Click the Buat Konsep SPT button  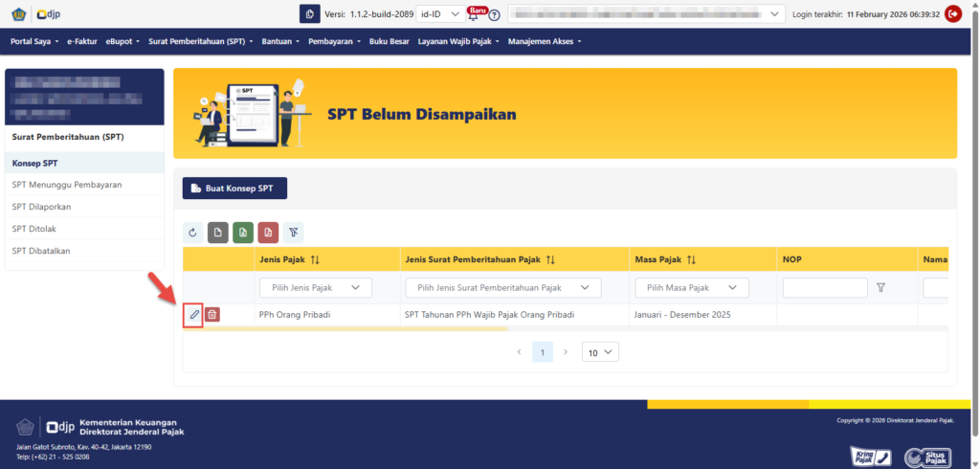tap(234, 188)
